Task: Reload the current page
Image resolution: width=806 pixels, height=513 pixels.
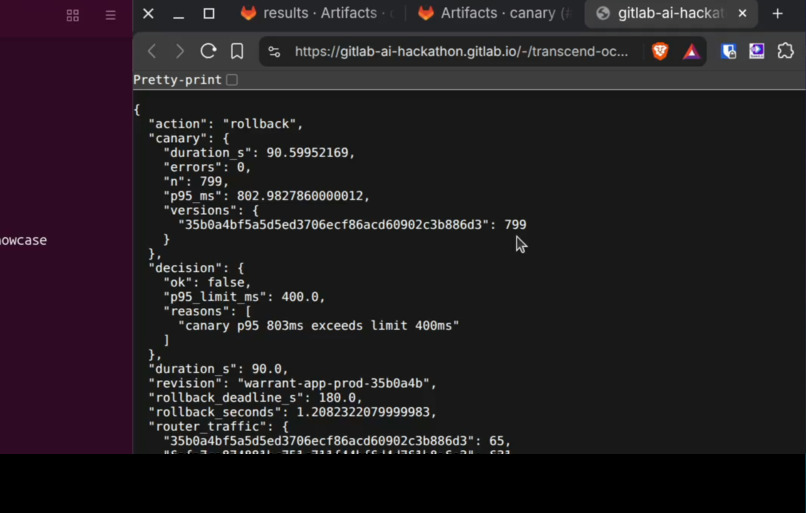Action: [x=208, y=51]
